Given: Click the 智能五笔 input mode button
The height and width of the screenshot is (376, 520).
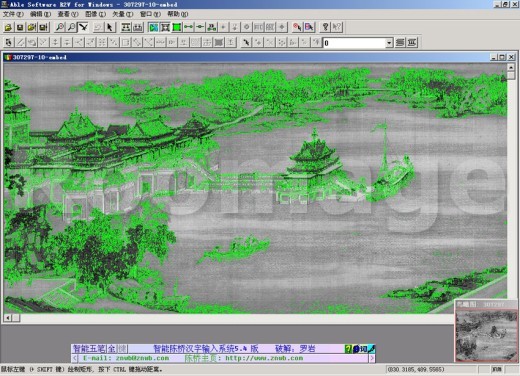Looking at the screenshot, I should (x=89, y=349).
